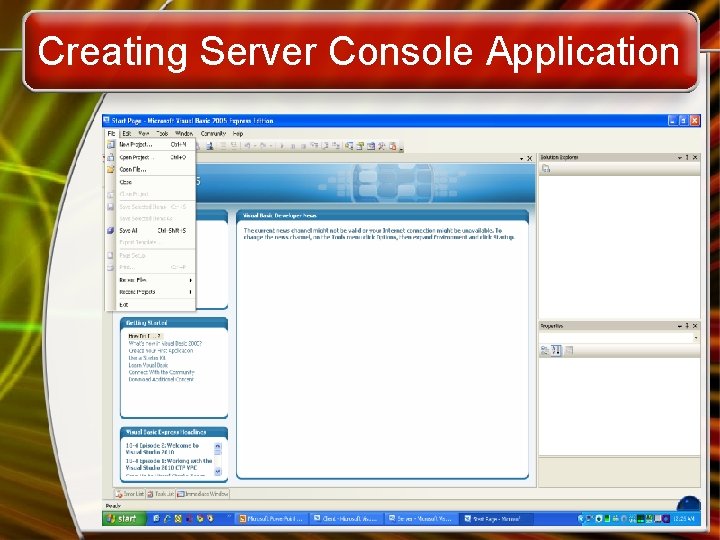Switch Properties to Alphabetical view
This screenshot has height=540, width=720.
coord(556,351)
